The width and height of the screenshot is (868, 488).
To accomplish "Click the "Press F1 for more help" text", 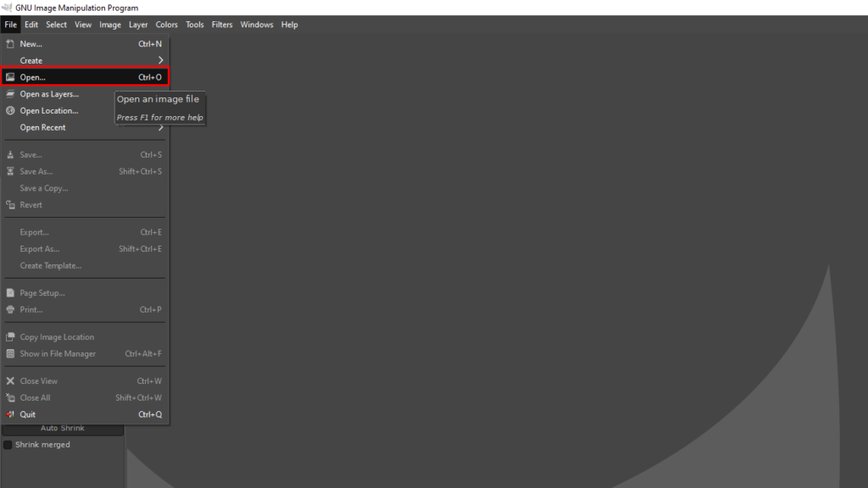I will (160, 117).
